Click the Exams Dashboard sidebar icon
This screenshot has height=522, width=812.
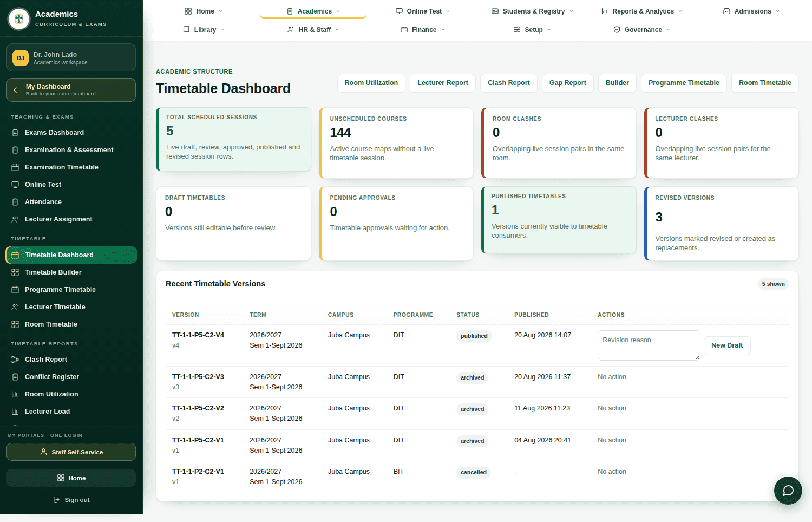15,133
